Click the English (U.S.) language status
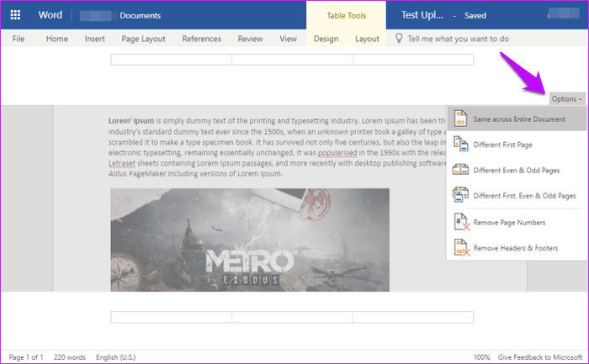 (x=116, y=357)
